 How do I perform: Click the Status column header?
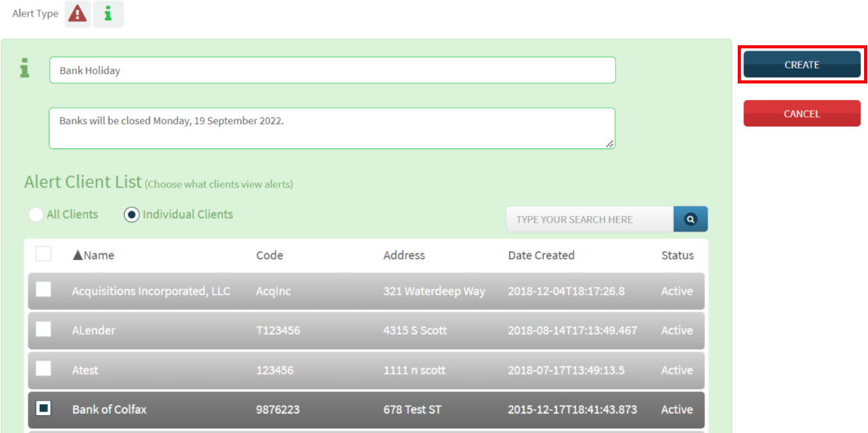678,255
